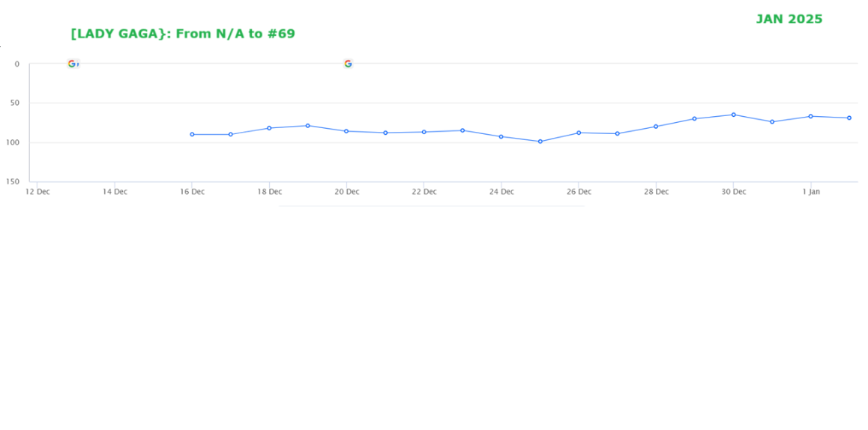Screen dimensions: 868x430
Task: Click the '18 Dec' x-axis label
Action: (x=269, y=192)
